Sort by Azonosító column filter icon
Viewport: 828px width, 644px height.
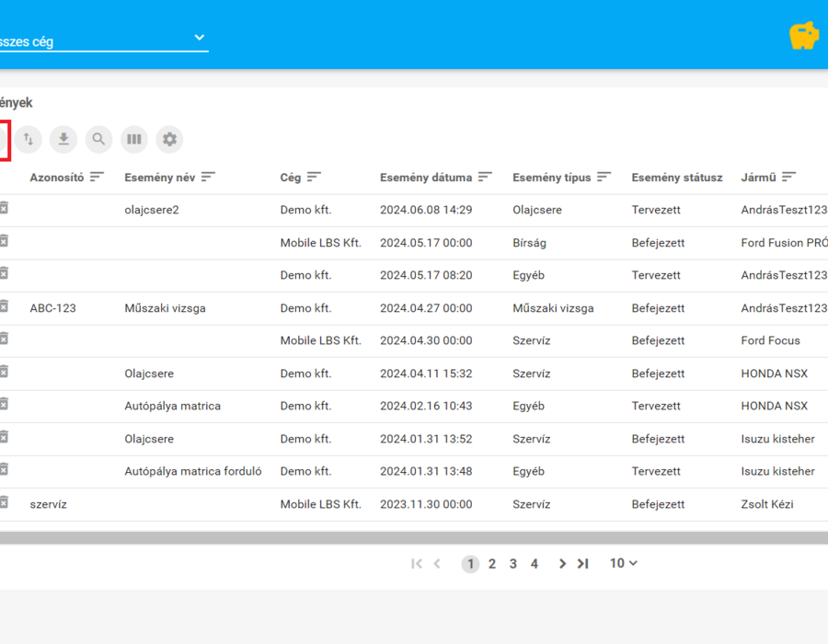[x=97, y=177]
